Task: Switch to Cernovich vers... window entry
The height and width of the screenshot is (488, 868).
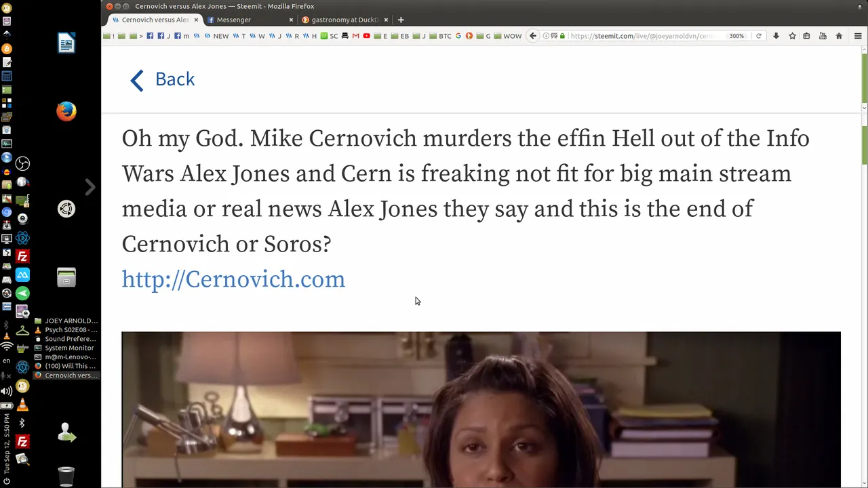Action: 66,375
